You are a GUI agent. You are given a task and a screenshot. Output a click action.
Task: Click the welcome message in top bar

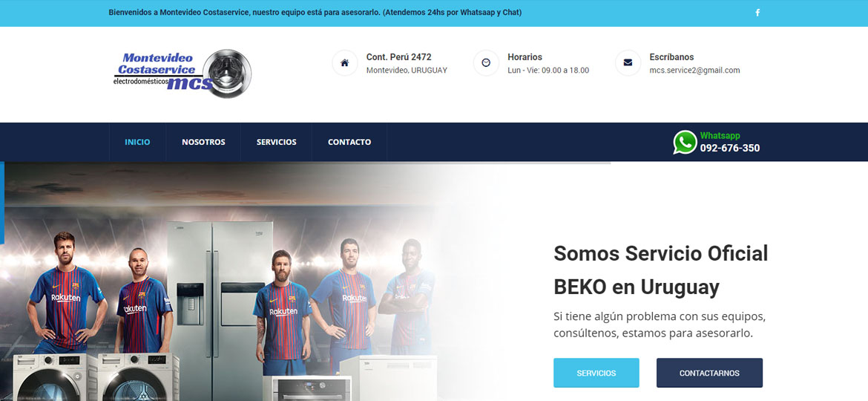coord(315,12)
